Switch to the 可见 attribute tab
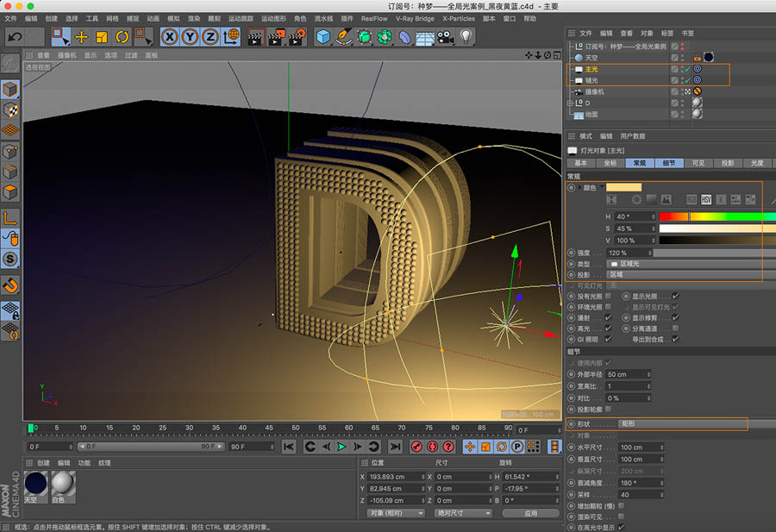The width and height of the screenshot is (776, 532). pos(698,163)
